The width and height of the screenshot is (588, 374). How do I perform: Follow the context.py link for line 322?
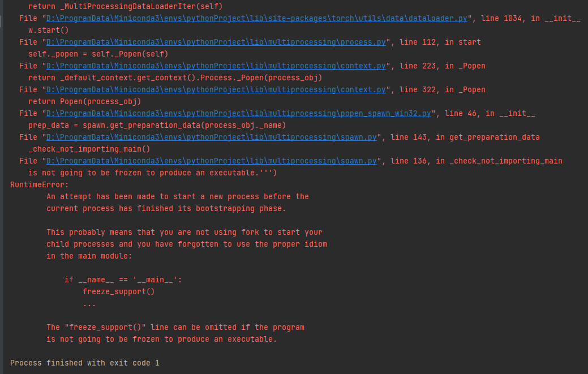(x=216, y=89)
